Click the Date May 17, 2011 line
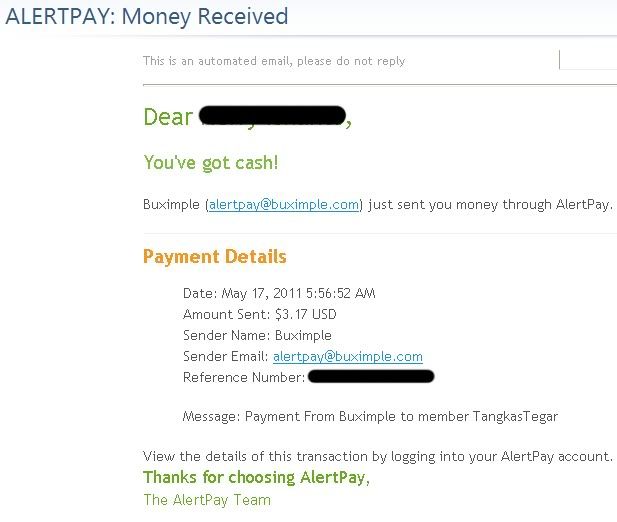The height and width of the screenshot is (522, 617). (x=279, y=293)
